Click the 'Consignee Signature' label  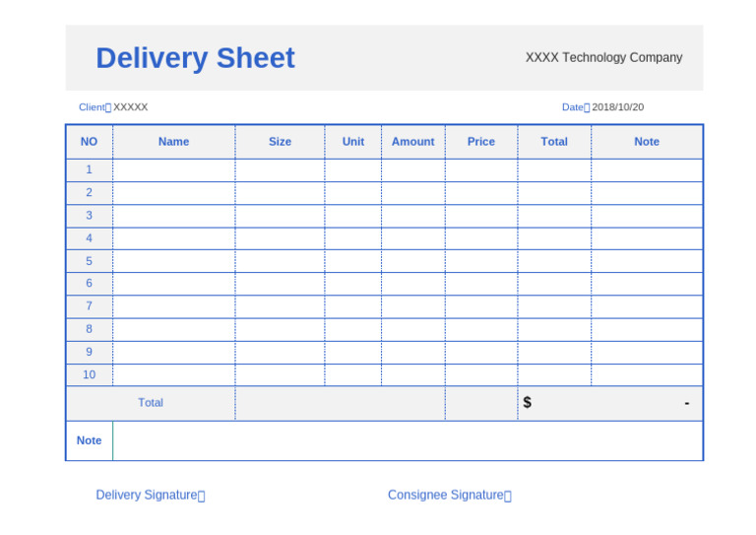click(x=449, y=495)
